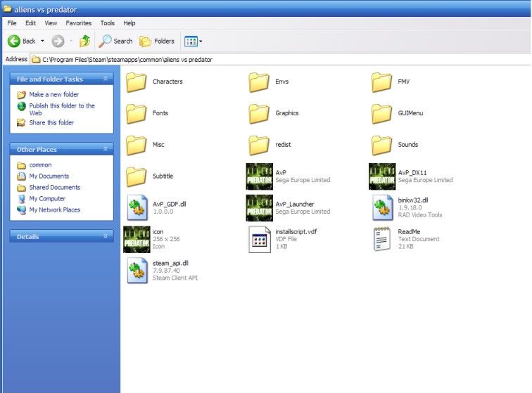This screenshot has height=393, width=532.
Task: Open the Envs folder icon
Action: pyautogui.click(x=259, y=82)
